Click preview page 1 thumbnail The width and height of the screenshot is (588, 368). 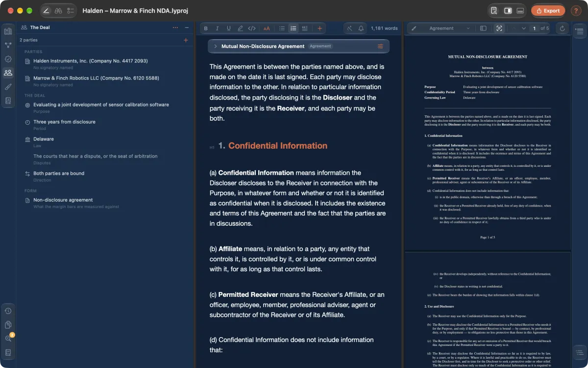click(x=488, y=144)
